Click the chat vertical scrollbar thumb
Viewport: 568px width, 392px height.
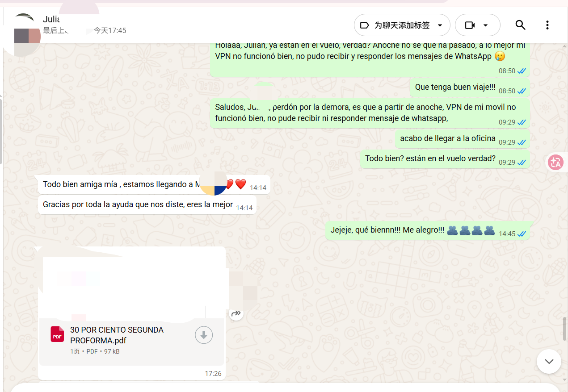[565, 329]
